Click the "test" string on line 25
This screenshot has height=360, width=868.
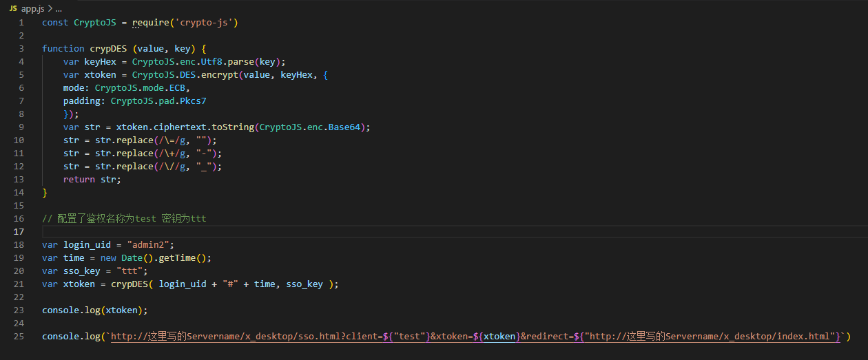(410, 337)
